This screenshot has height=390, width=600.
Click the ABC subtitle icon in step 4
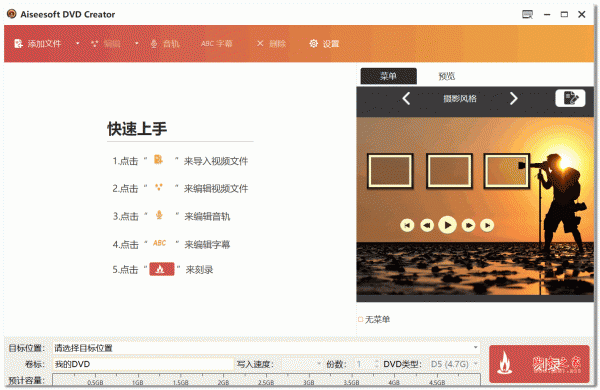point(160,243)
